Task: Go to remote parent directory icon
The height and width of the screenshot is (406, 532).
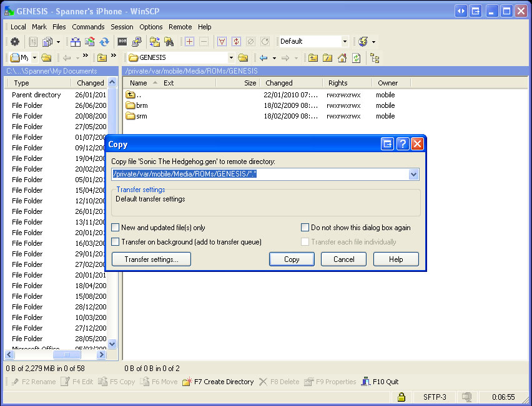Action: pos(313,58)
